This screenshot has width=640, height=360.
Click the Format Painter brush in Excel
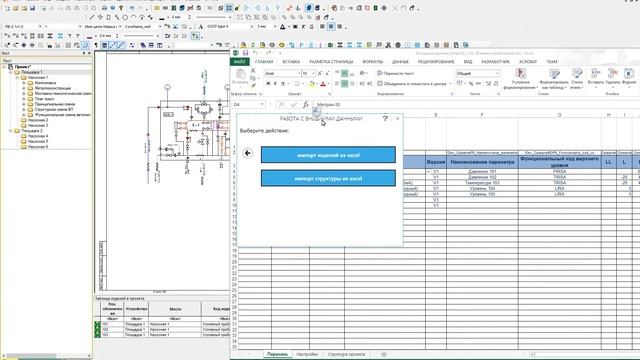pos(253,85)
